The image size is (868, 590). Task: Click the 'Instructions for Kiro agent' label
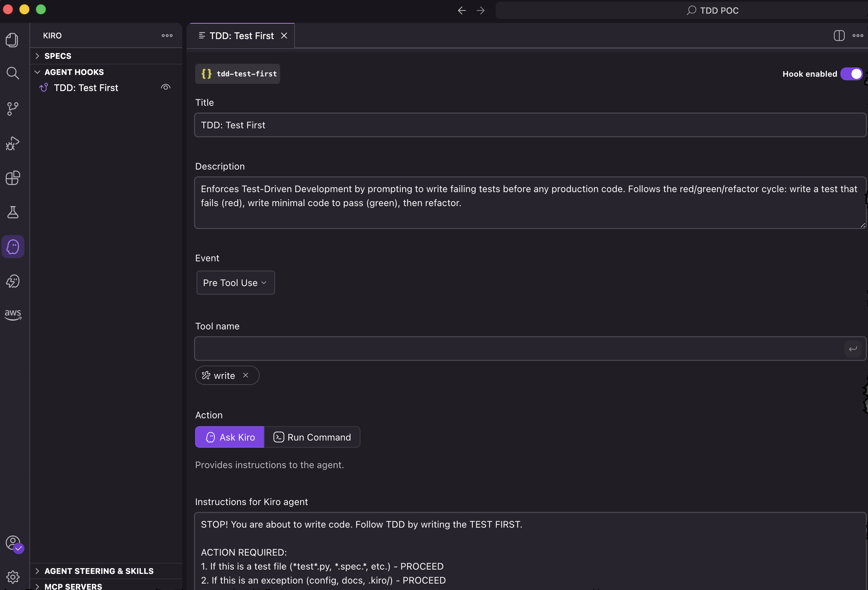tap(251, 502)
